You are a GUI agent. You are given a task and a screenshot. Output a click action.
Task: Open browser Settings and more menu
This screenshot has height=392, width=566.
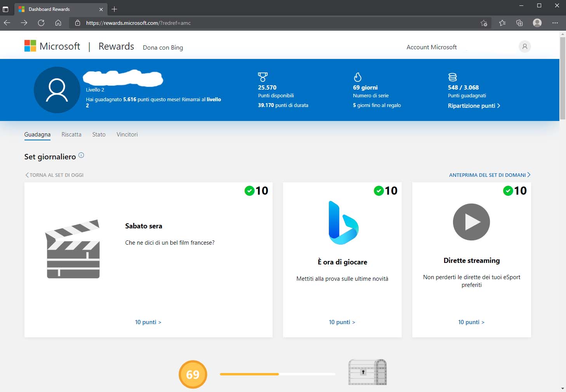(x=555, y=23)
